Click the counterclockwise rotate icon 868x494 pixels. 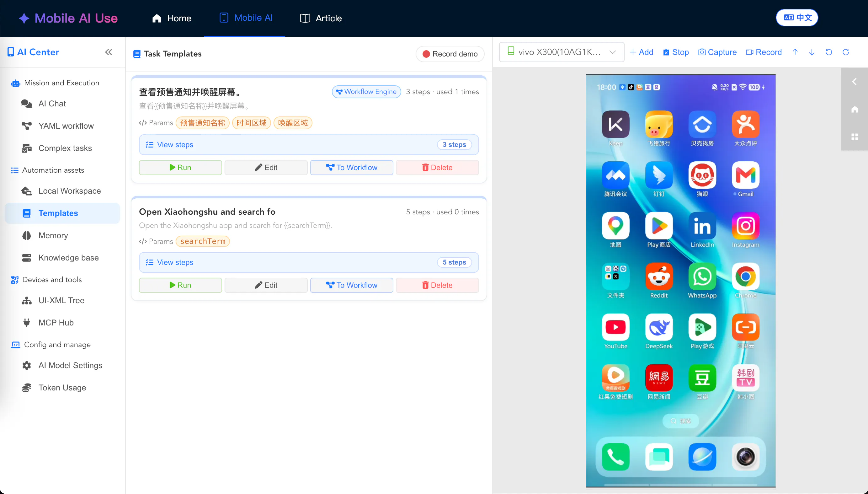[x=829, y=52]
